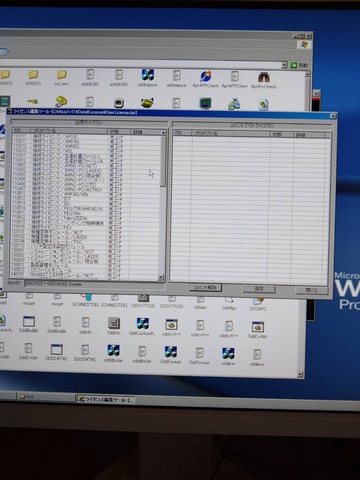
Task: Open the AprAPPClient globe icon
Action: 205,76
